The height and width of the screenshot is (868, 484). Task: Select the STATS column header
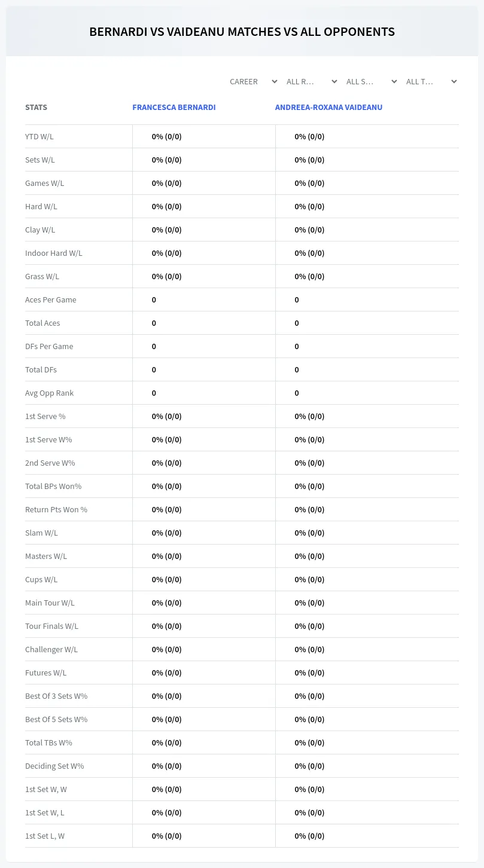36,108
